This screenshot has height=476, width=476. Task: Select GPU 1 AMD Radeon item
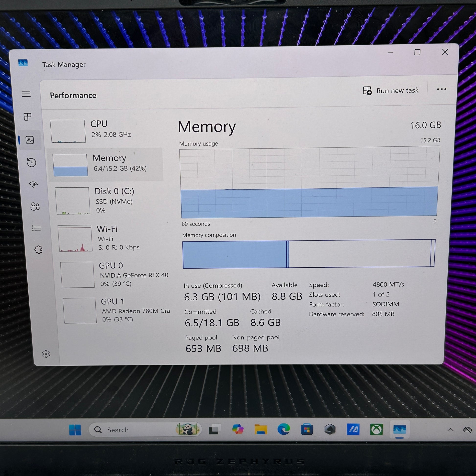[x=117, y=310]
